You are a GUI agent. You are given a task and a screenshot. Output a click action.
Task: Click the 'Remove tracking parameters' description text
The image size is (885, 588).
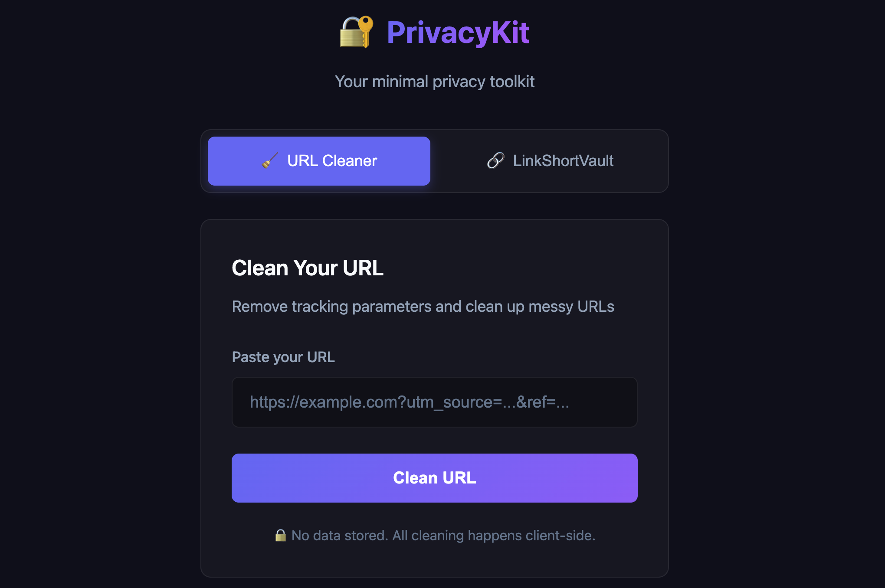pyautogui.click(x=423, y=307)
